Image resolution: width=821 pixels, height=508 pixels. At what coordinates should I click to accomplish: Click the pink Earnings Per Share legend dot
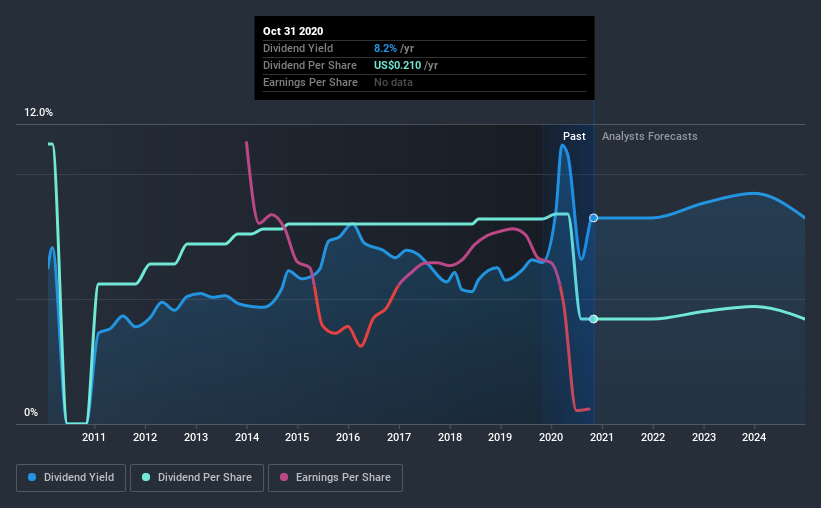pos(284,477)
